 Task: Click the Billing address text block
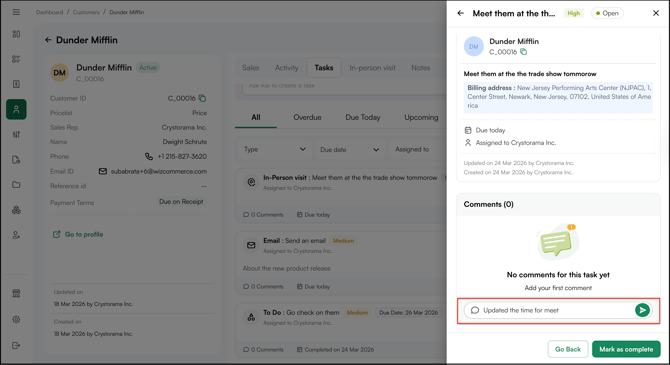558,97
